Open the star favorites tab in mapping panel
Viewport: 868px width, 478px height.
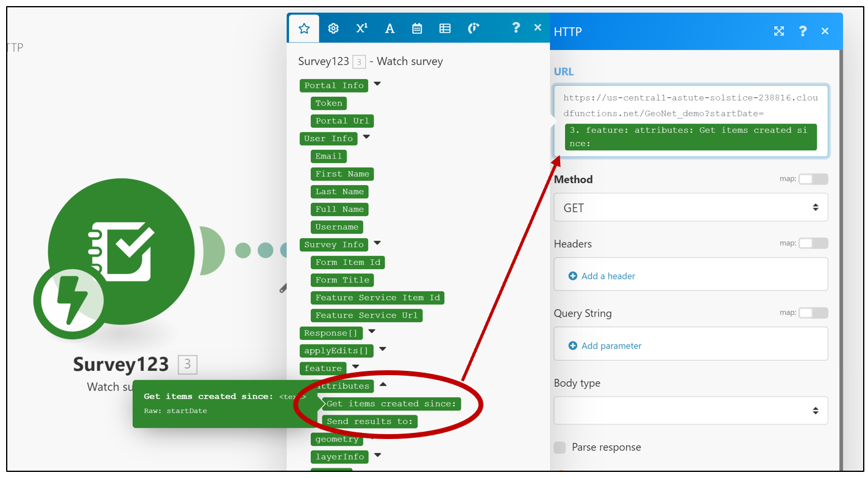[304, 28]
